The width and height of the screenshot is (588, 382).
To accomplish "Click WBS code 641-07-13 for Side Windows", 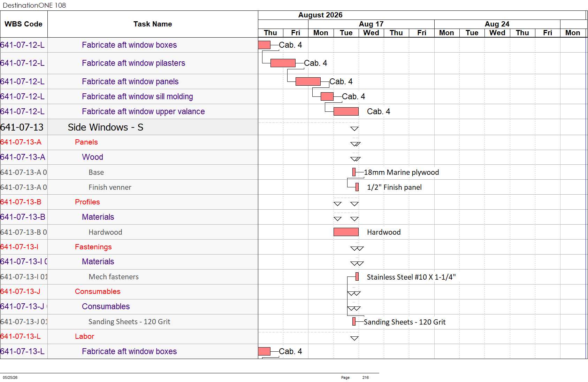I will tap(22, 127).
